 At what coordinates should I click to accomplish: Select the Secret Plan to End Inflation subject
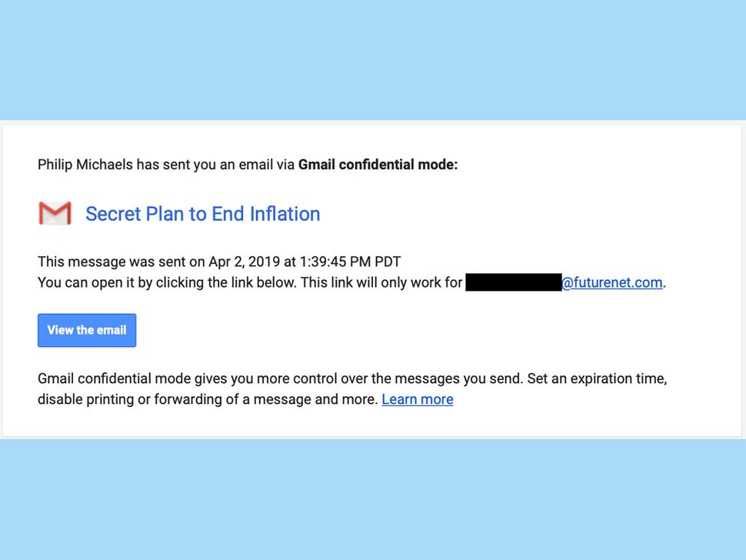[x=202, y=214]
